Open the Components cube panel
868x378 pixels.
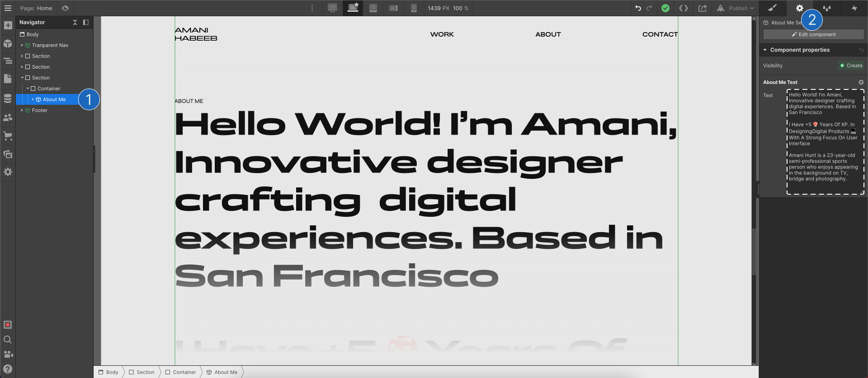pyautogui.click(x=8, y=43)
